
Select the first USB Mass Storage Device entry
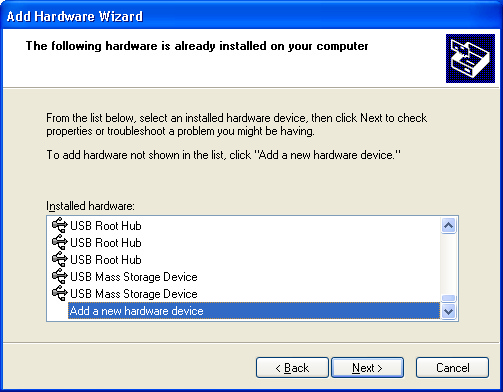point(134,277)
